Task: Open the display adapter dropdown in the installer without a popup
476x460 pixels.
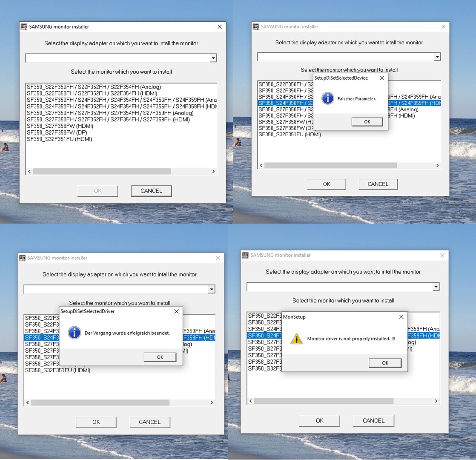Action: coord(213,58)
